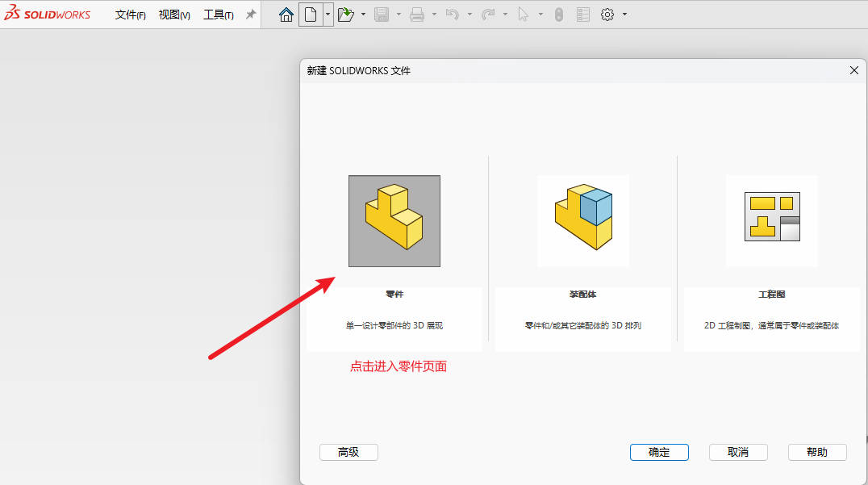Open the 工具(T) menu

[x=218, y=15]
